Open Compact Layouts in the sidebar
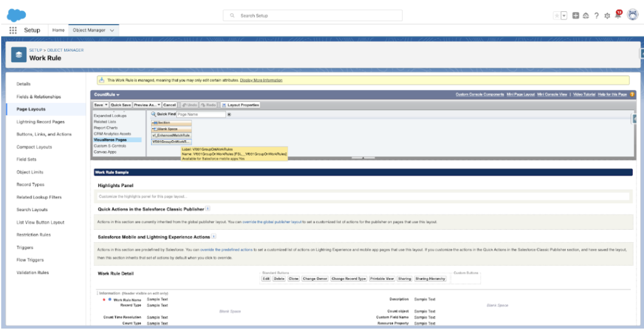This screenshot has width=644, height=331. pyautogui.click(x=35, y=147)
